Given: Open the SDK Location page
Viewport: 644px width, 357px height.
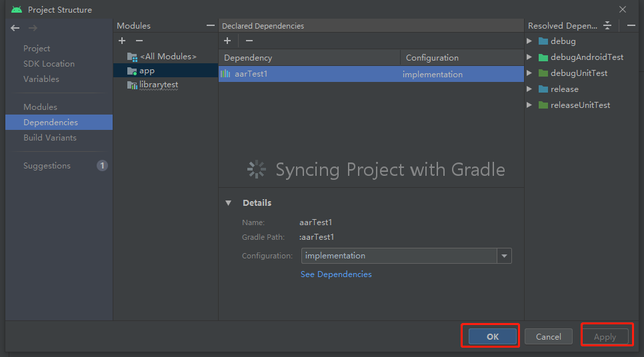Looking at the screenshot, I should click(49, 63).
